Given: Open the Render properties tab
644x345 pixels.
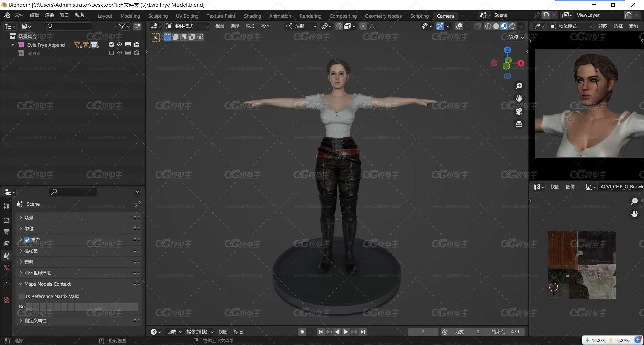Looking at the screenshot, I should point(6,220).
